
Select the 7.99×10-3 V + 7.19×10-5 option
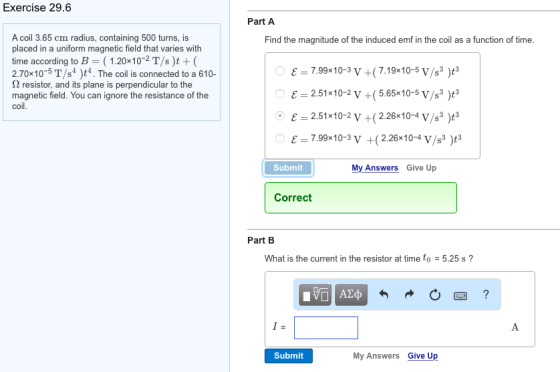pyautogui.click(x=280, y=71)
